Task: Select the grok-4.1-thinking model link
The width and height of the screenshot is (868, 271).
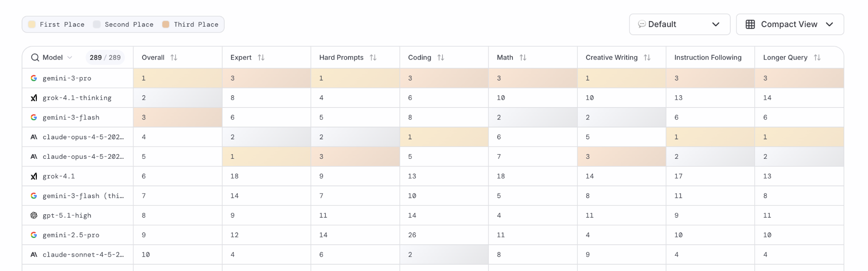Action: [x=77, y=98]
